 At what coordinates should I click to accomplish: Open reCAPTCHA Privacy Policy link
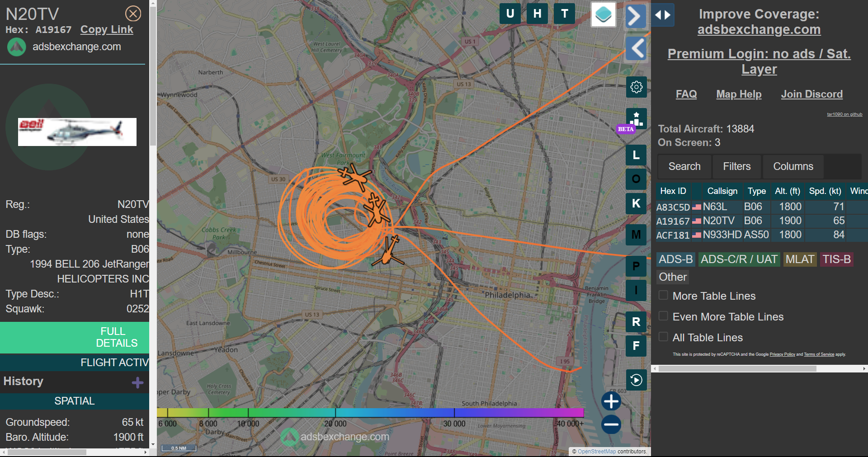(x=782, y=354)
